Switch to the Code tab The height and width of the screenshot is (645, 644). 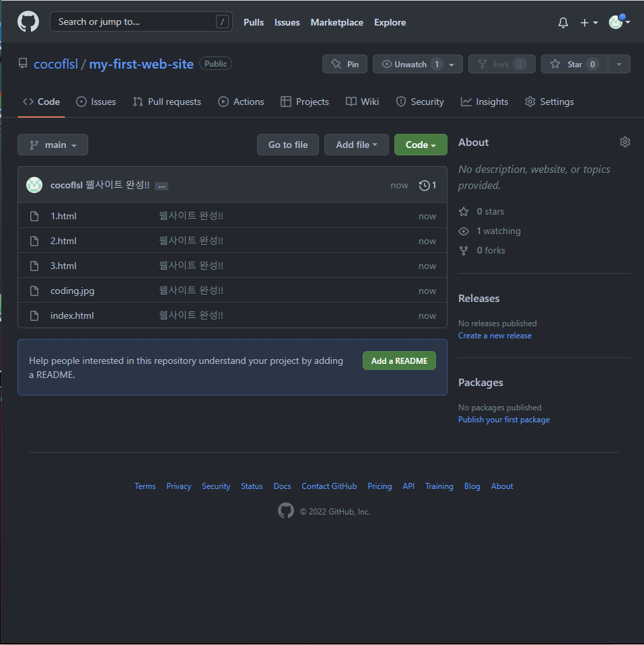pos(42,102)
